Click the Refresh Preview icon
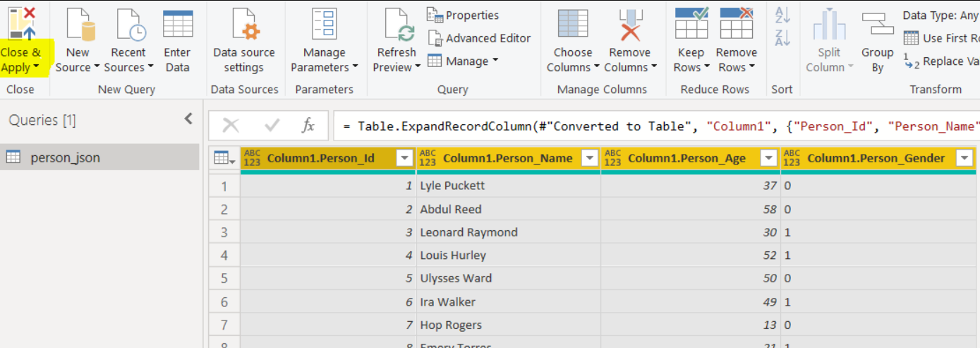 [x=399, y=25]
